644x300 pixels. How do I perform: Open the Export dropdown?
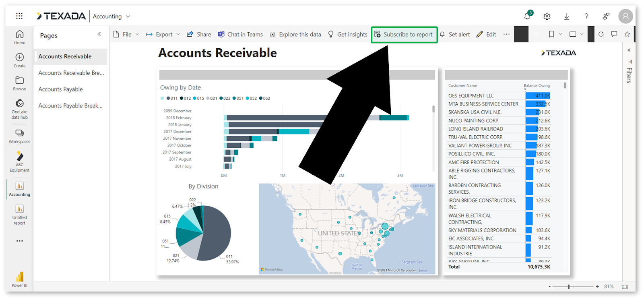163,34
